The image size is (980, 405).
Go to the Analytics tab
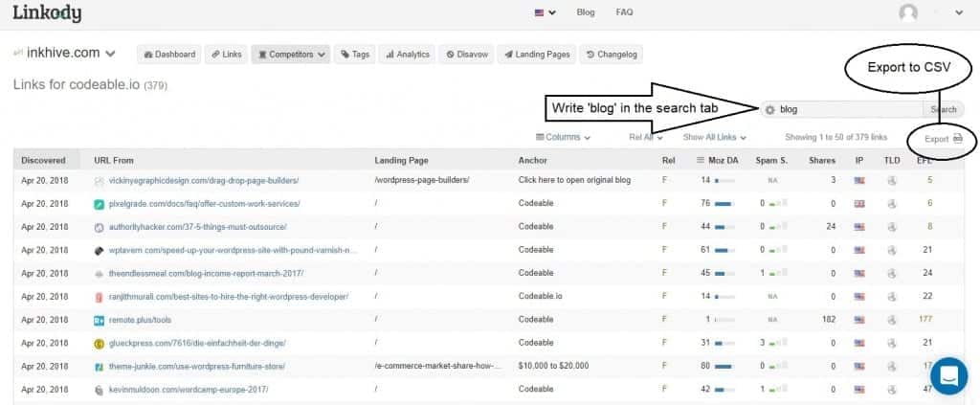pyautogui.click(x=408, y=55)
